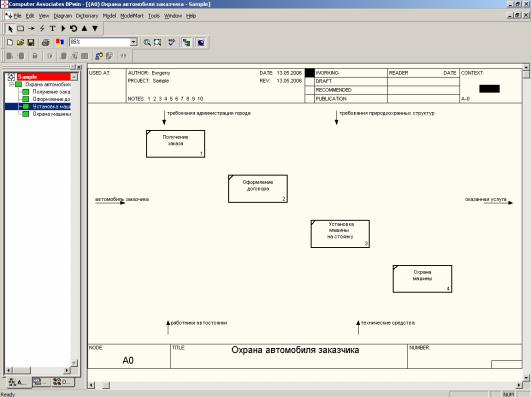Click 'работники автостоянки' mechanism arrow label
Screen dimensions: 531x398
(199, 323)
